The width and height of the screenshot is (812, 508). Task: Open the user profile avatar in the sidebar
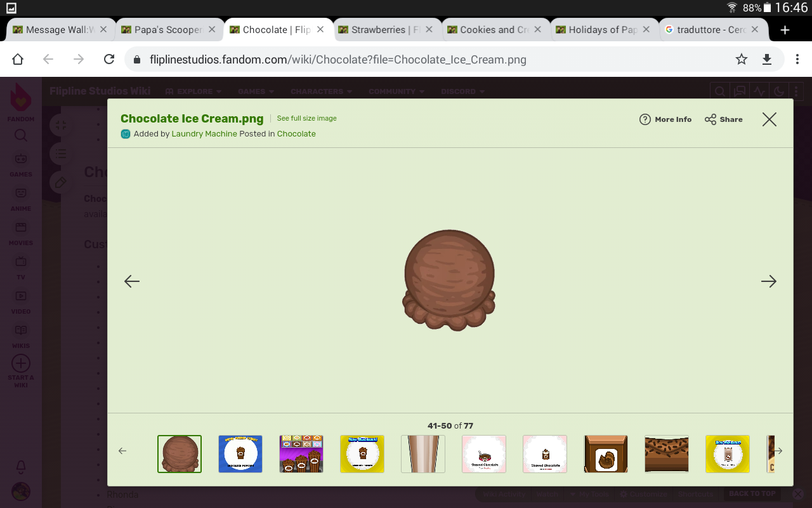(x=21, y=491)
